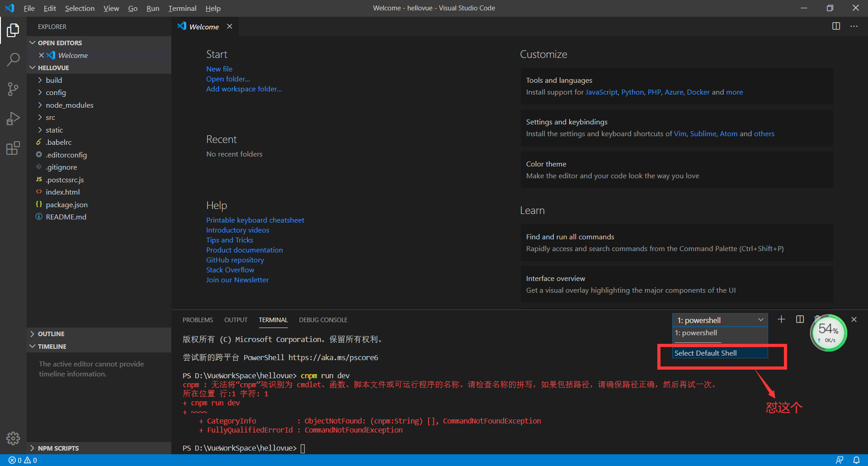The width and height of the screenshot is (868, 466).
Task: Create a new terminal with plus icon
Action: [x=781, y=319]
